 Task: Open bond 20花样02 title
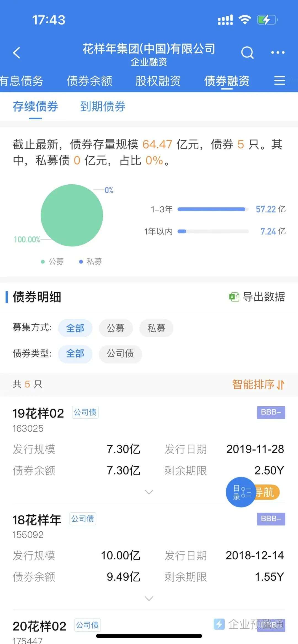[x=39, y=626]
